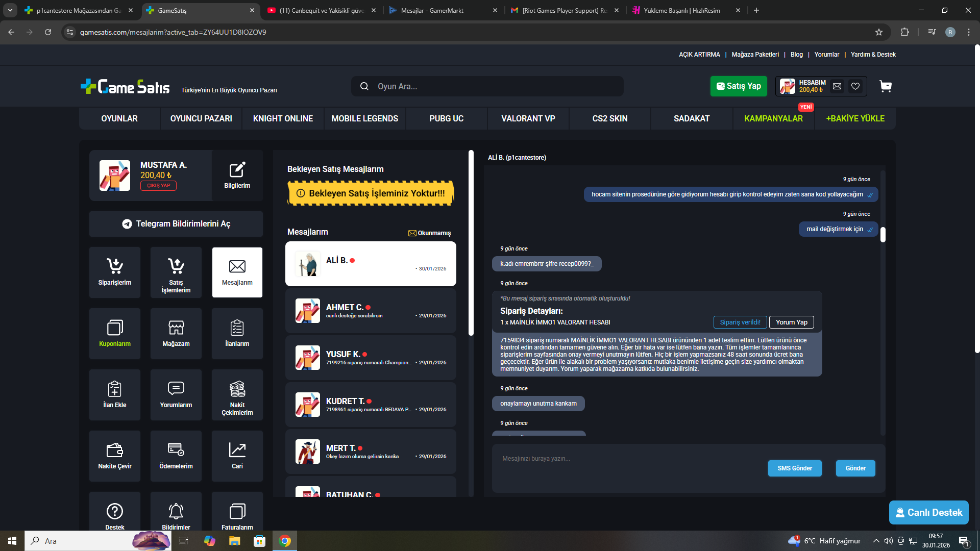Open the İlanlarım listings tile
980x551 pixels.
237,333
